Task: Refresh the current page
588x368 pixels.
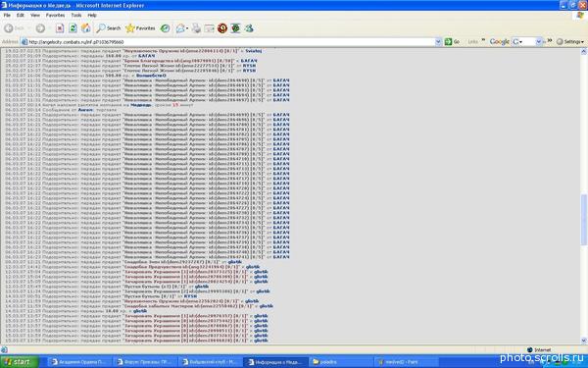Action: pos(73,28)
